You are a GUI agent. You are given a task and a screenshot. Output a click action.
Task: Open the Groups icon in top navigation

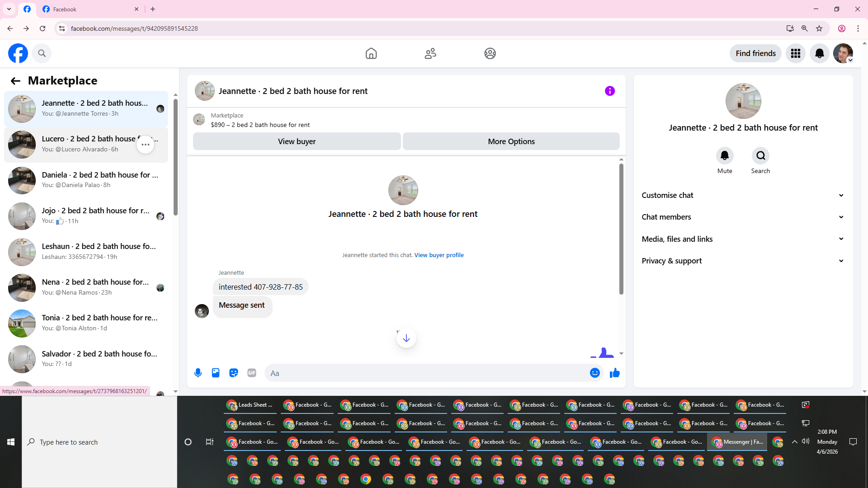click(490, 53)
